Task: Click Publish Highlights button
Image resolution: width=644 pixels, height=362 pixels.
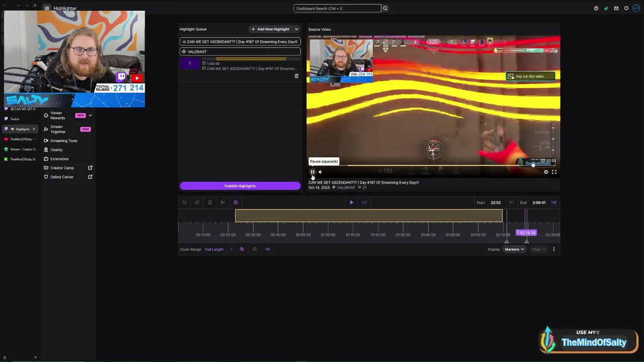Action: click(240, 186)
